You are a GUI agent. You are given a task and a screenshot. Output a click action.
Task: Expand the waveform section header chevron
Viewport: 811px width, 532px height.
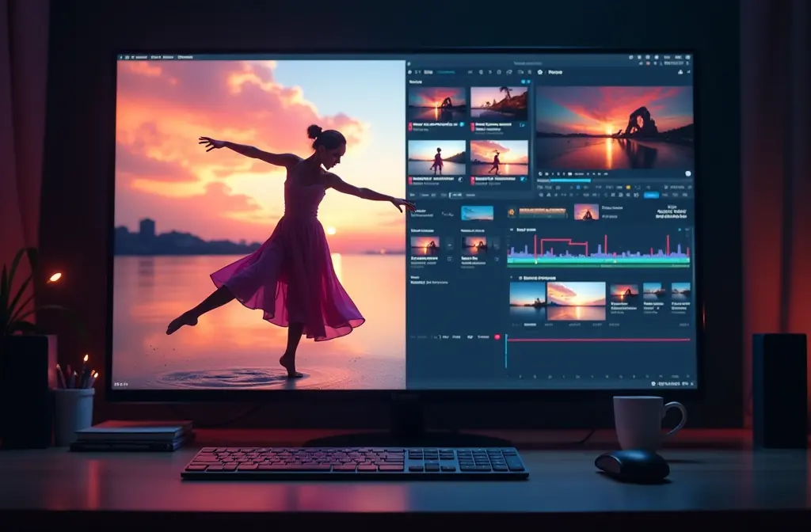tap(511, 229)
